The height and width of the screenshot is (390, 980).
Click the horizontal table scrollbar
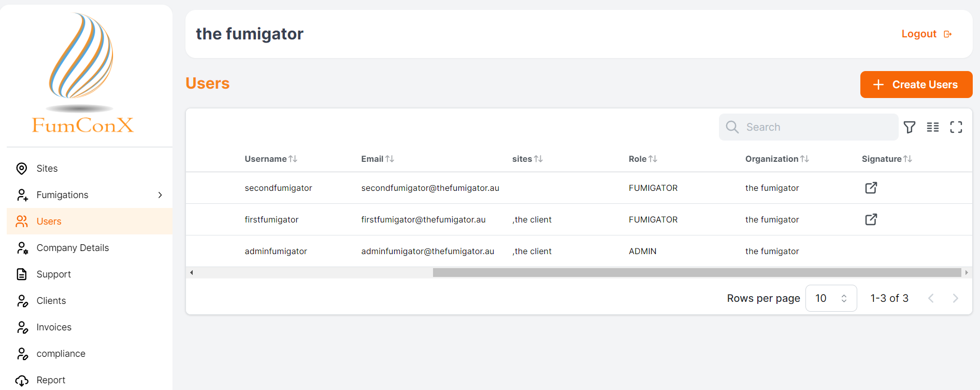point(697,273)
